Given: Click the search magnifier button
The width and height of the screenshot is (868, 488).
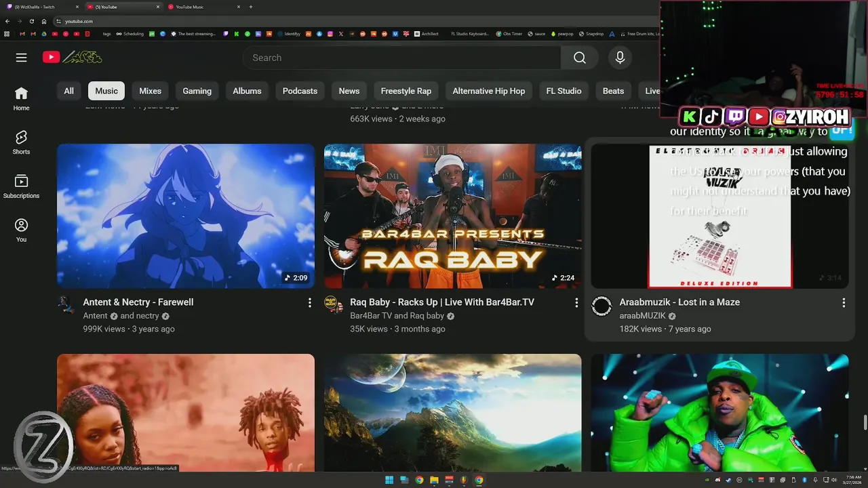Looking at the screenshot, I should (x=580, y=58).
